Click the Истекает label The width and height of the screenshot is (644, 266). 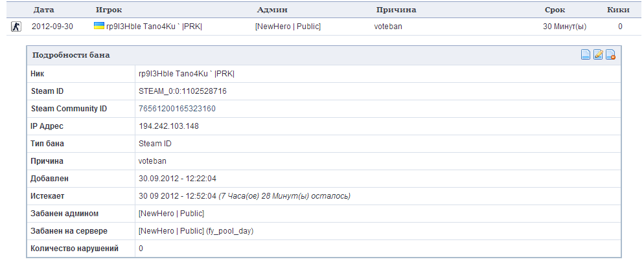point(48,196)
